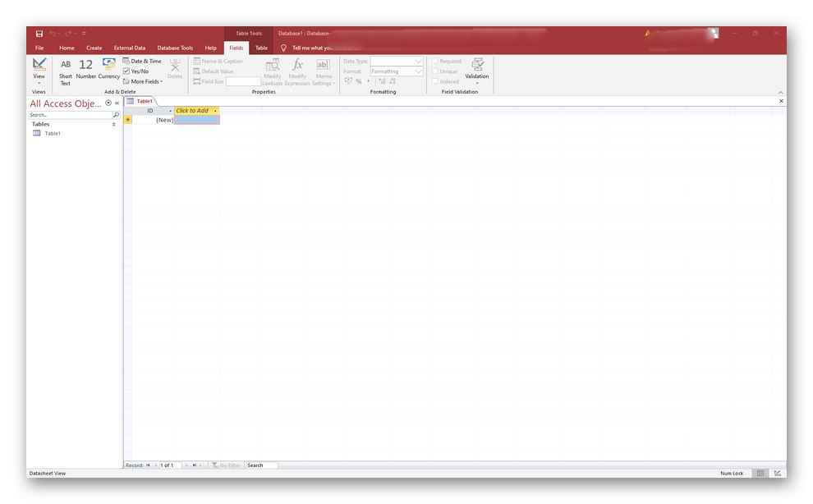Click into navigation pane Search box
Viewport: 813px width, 504px height.
[x=70, y=115]
